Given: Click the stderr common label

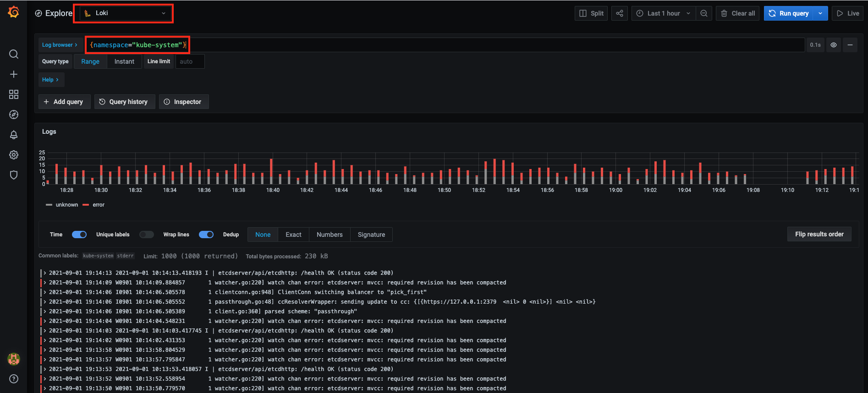Looking at the screenshot, I should 125,256.
